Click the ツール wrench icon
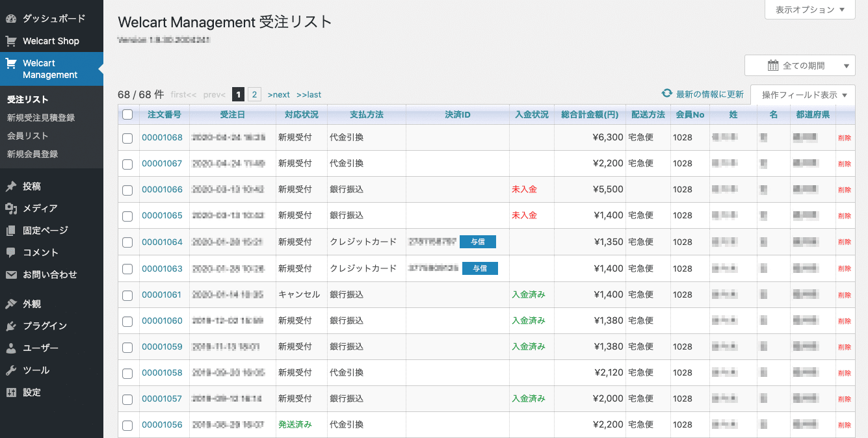This screenshot has width=868, height=438. click(11, 370)
